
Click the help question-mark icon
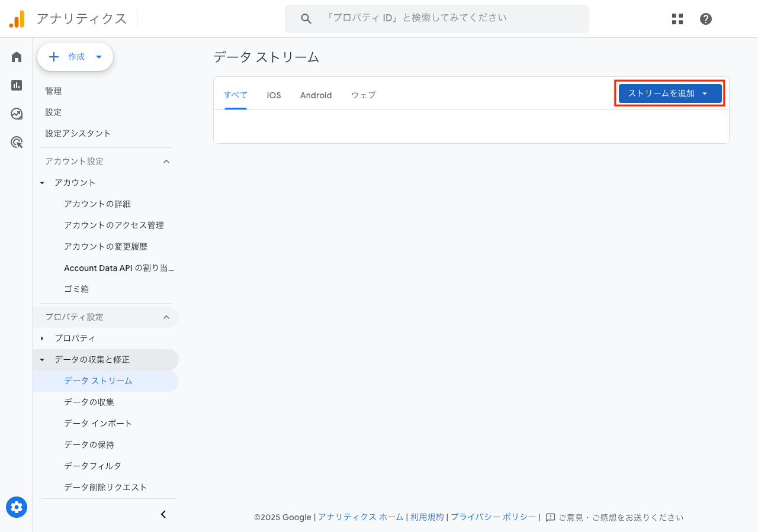point(706,18)
